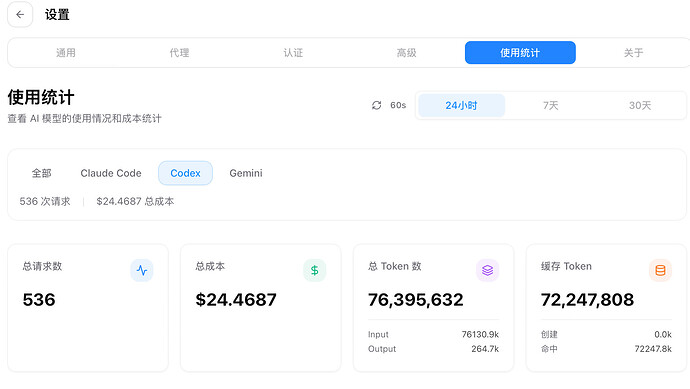This screenshot has width=690, height=389.
Task: Switch to the 认证 tab
Action: coord(293,53)
